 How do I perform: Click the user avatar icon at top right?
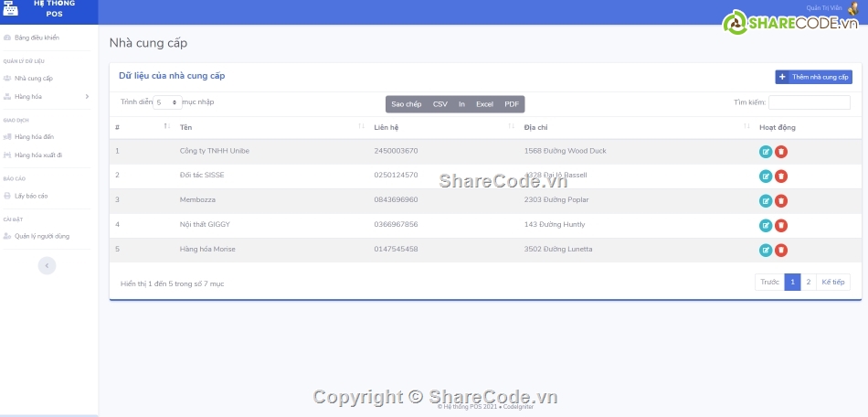coord(852,8)
